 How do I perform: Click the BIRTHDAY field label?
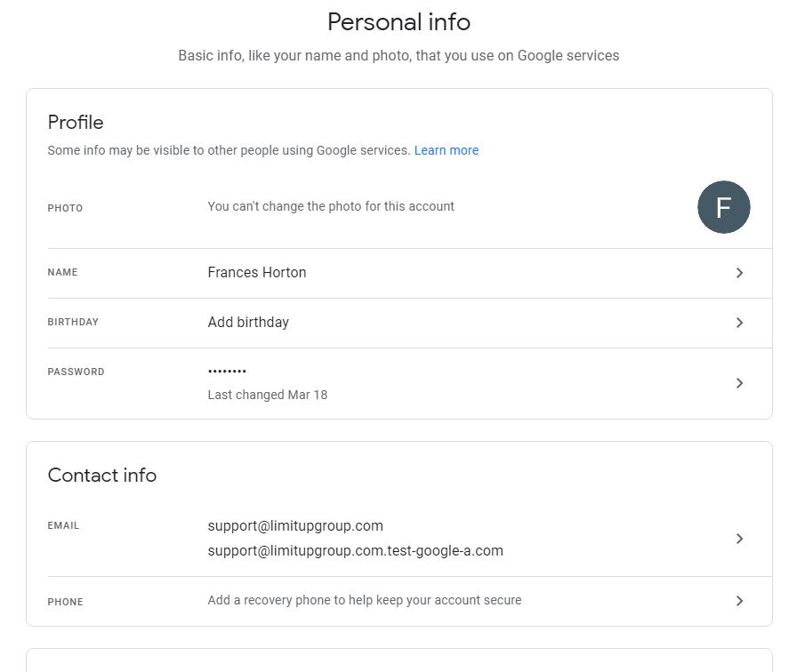(73, 322)
